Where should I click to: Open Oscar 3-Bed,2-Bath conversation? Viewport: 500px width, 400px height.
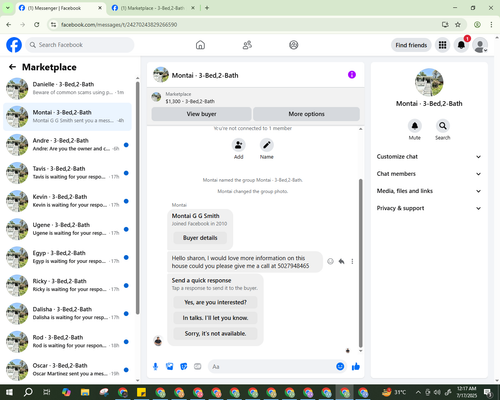tap(67, 370)
